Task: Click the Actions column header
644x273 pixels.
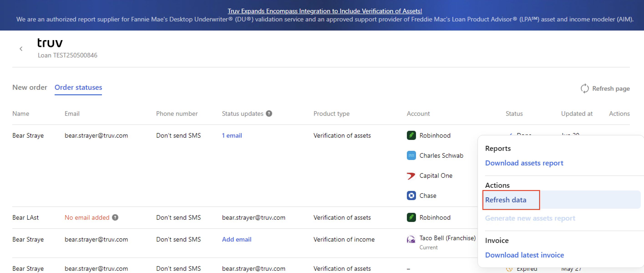Action: [619, 113]
